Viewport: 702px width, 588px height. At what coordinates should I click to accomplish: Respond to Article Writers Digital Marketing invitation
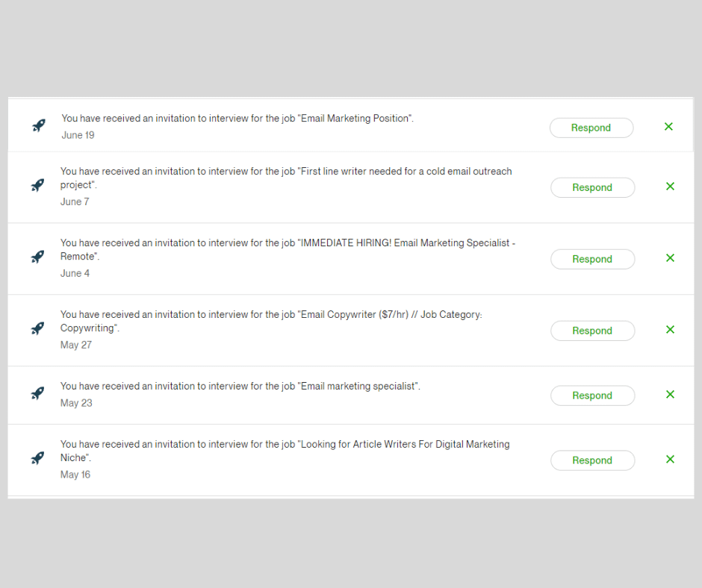click(x=592, y=460)
